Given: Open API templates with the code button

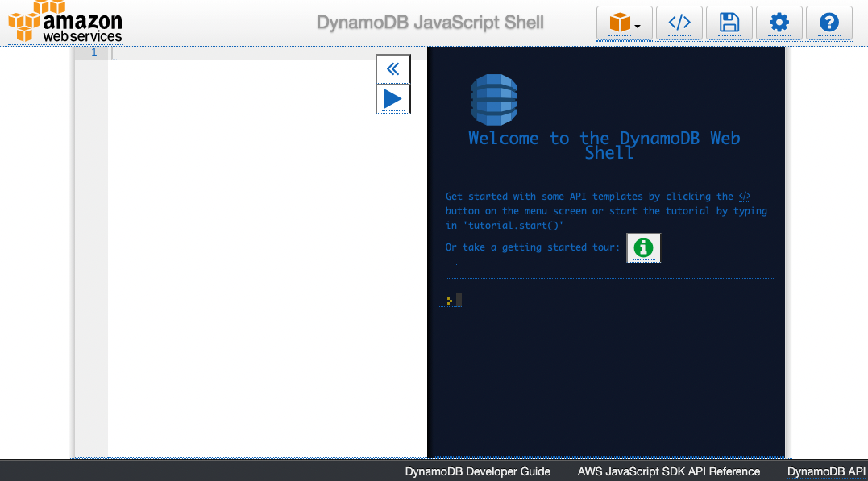Looking at the screenshot, I should click(679, 23).
